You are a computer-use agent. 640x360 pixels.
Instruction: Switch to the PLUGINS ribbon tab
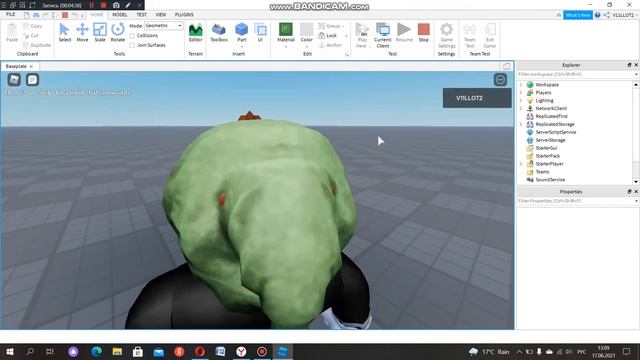[x=184, y=15]
